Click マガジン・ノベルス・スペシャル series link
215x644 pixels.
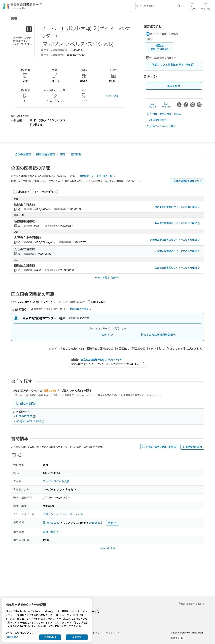click(63, 514)
